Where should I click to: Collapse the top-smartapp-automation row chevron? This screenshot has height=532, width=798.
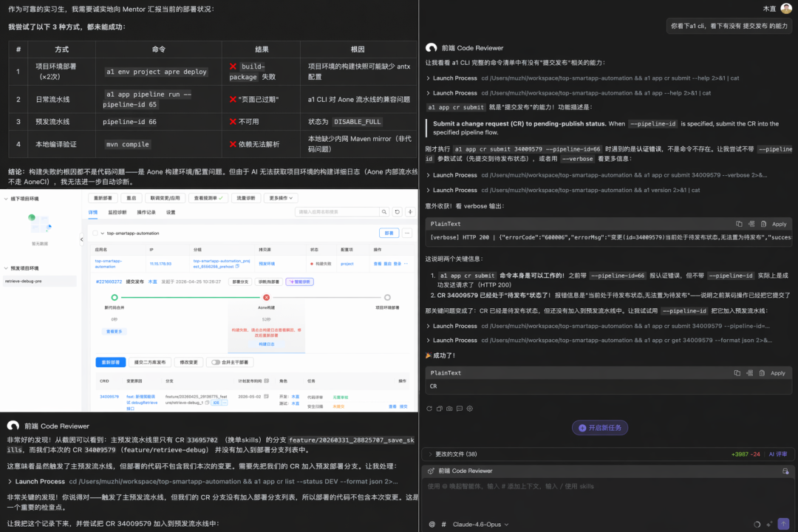102,233
